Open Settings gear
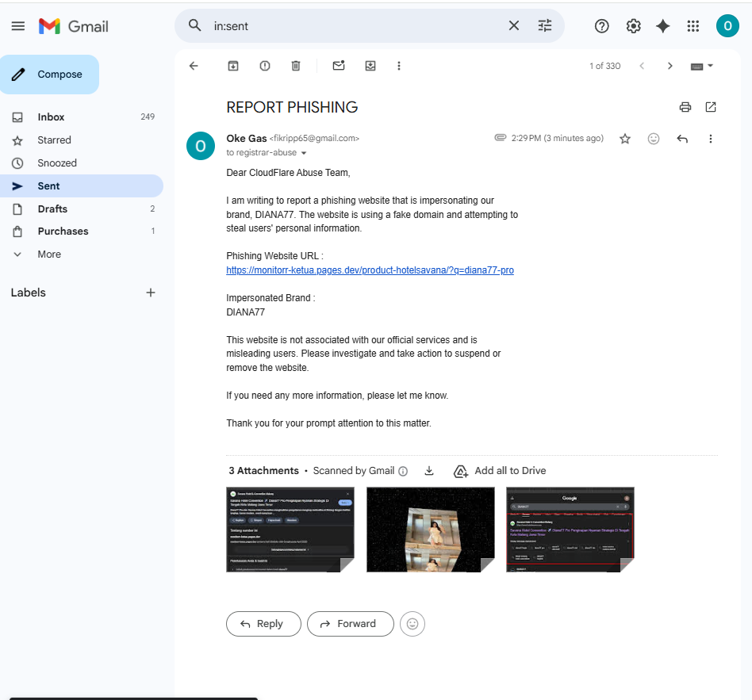The image size is (752, 700). [x=634, y=26]
